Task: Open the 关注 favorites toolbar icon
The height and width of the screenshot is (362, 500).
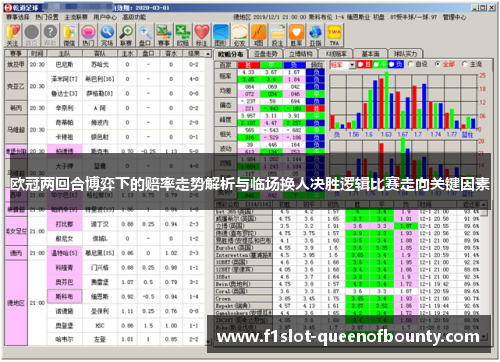Action: [13, 35]
